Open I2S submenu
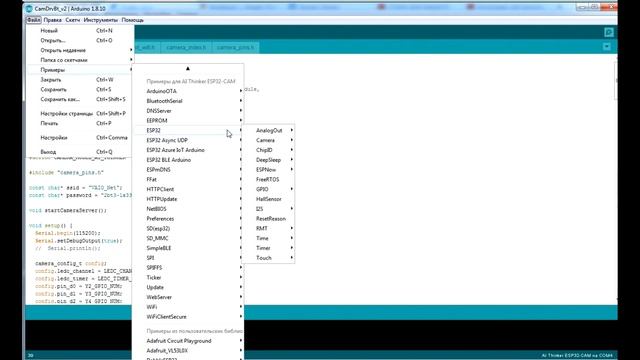The image size is (640, 360). click(269, 209)
